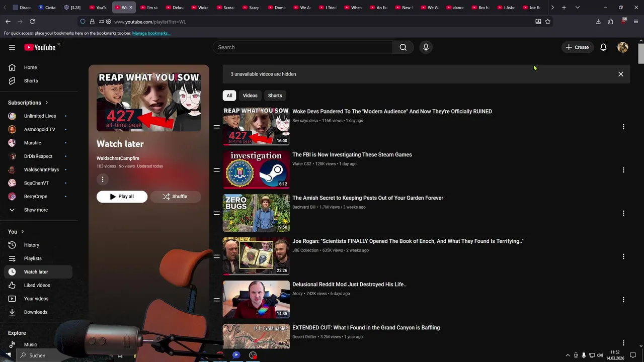Click the search magnifier button
644x362 pixels.
[403, 47]
